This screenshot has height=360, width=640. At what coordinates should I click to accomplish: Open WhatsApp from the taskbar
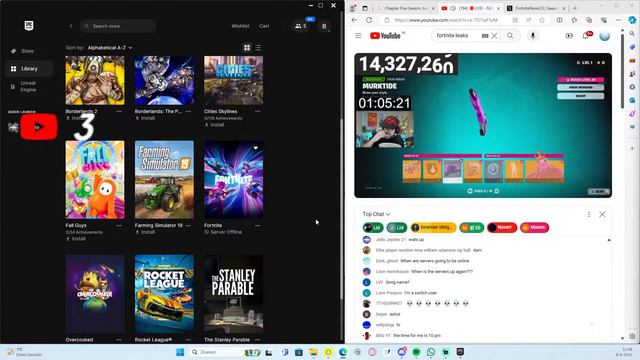[x=431, y=352]
